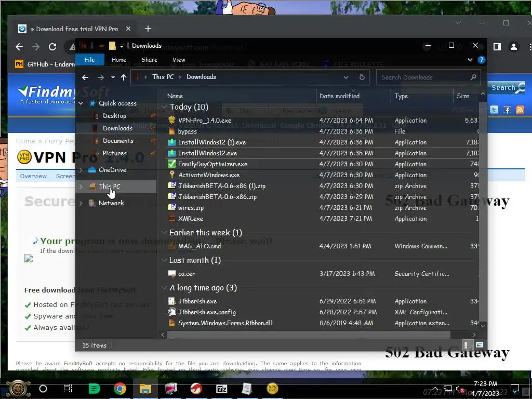Select the VPN-Pro_1.4.0.exe file icon
The width and height of the screenshot is (532, 399).
point(172,120)
